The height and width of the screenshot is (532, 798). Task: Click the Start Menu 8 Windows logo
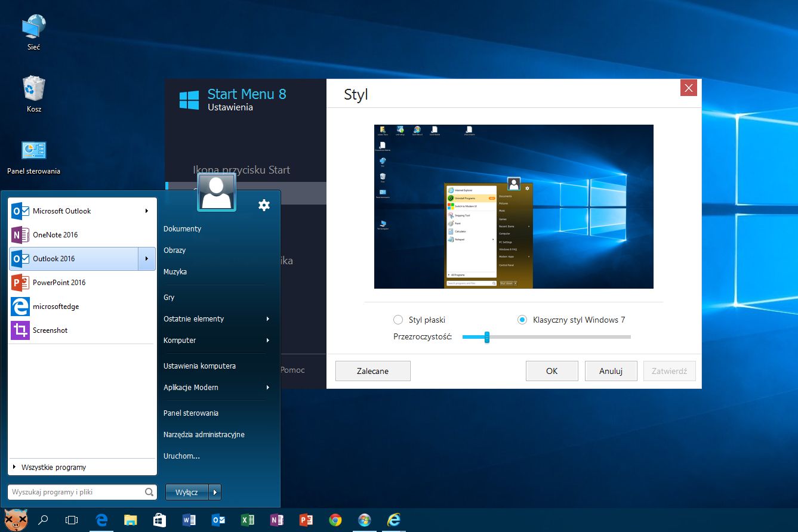coord(189,100)
